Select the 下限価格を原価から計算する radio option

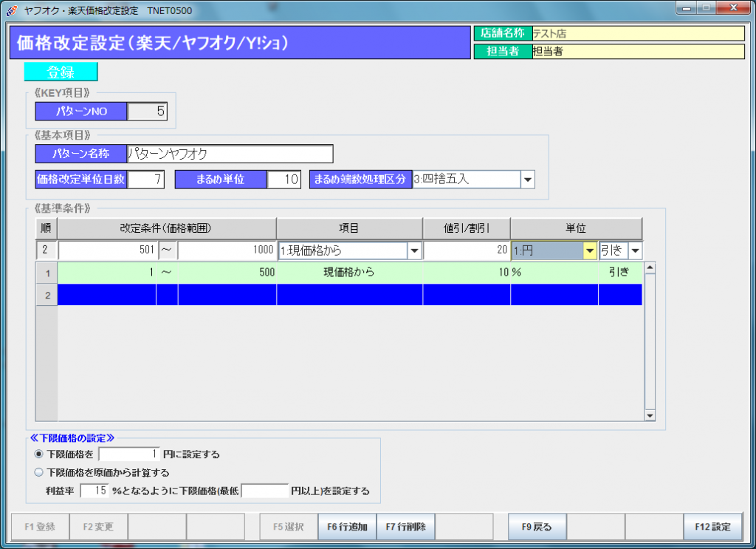[39, 472]
